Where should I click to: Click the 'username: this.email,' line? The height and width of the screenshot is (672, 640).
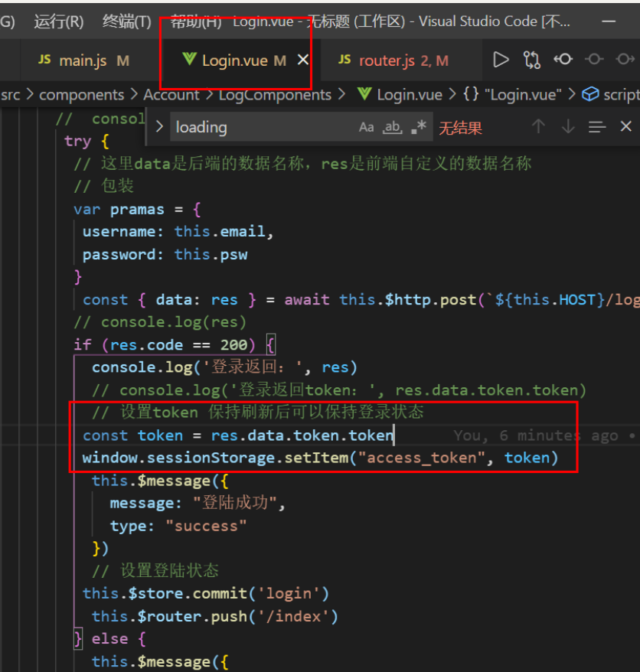(x=178, y=232)
